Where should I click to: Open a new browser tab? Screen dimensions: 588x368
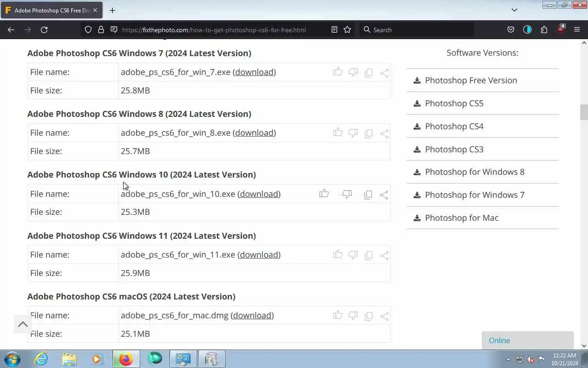point(112,10)
